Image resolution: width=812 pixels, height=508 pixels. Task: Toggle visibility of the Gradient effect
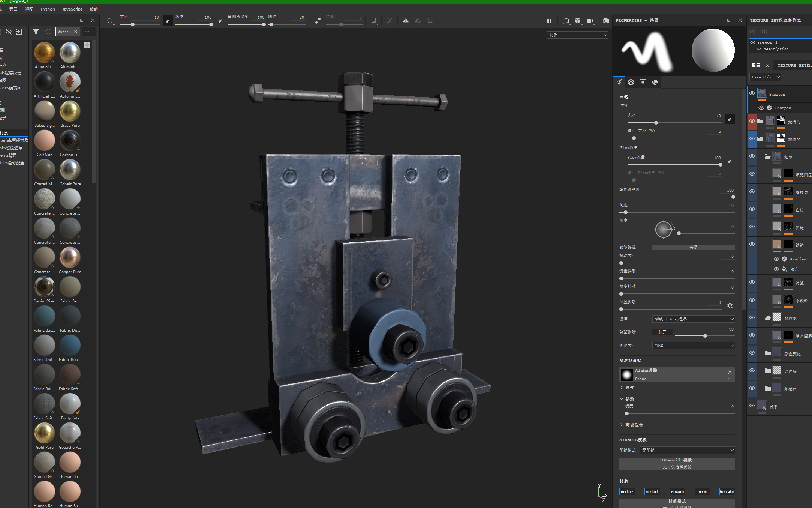click(776, 259)
